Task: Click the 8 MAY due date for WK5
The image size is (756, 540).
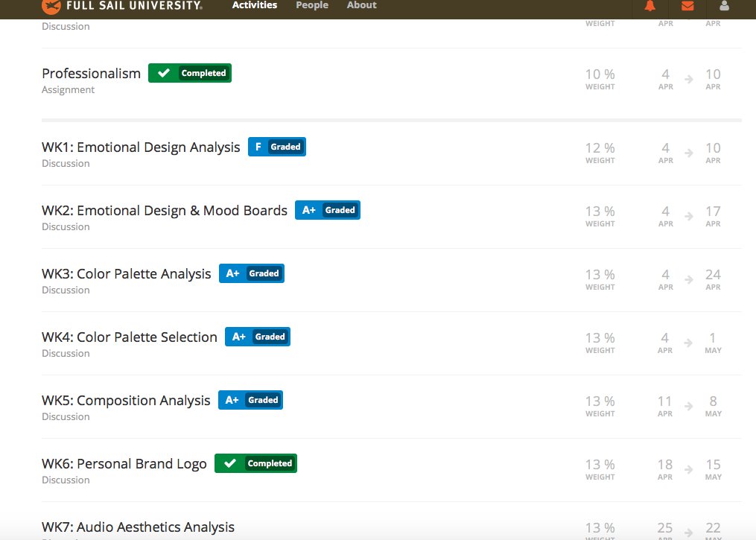Action: (713, 406)
